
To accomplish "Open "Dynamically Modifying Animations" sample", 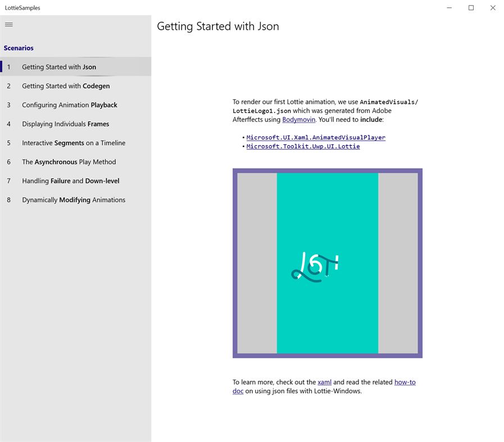I will tap(73, 199).
